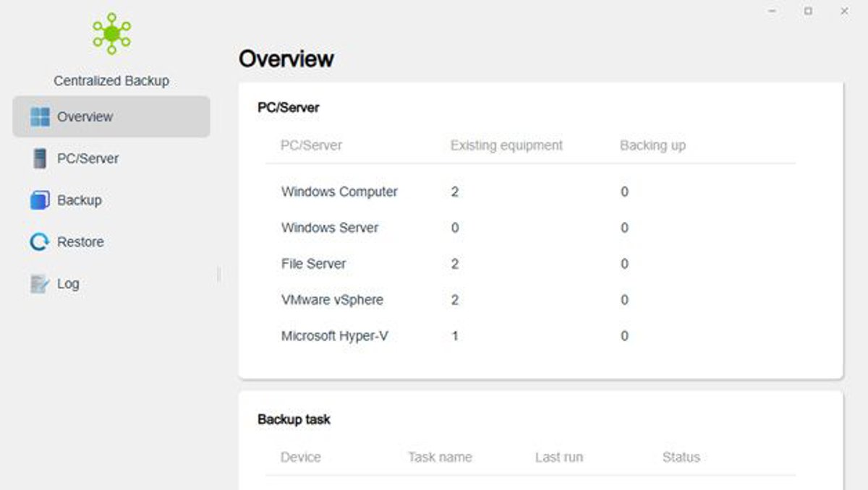The width and height of the screenshot is (868, 490).
Task: Click the sidebar collapse handle
Action: coord(218,275)
